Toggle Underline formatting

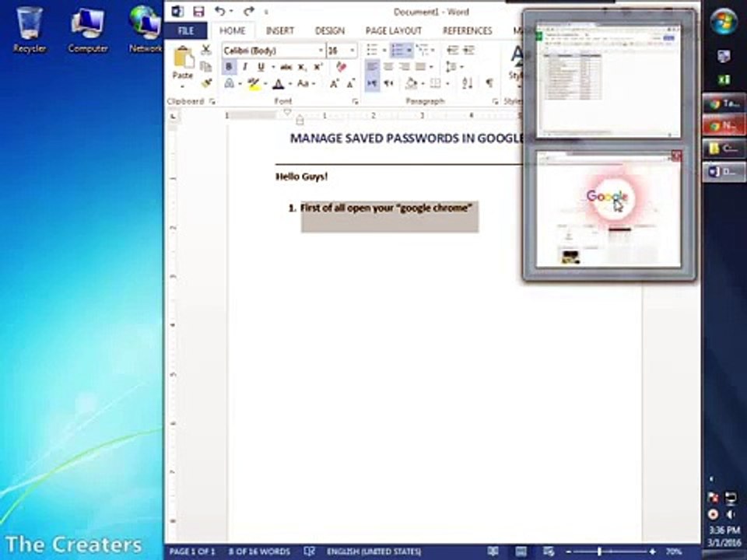[x=261, y=67]
